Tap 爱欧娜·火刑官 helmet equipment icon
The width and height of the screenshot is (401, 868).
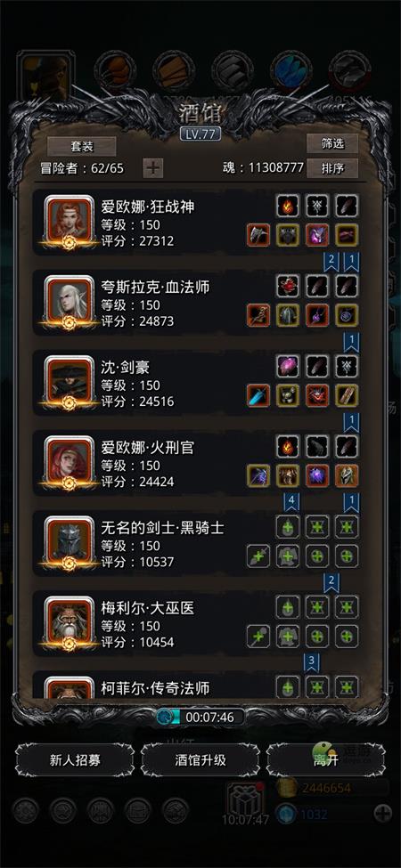[x=347, y=476]
